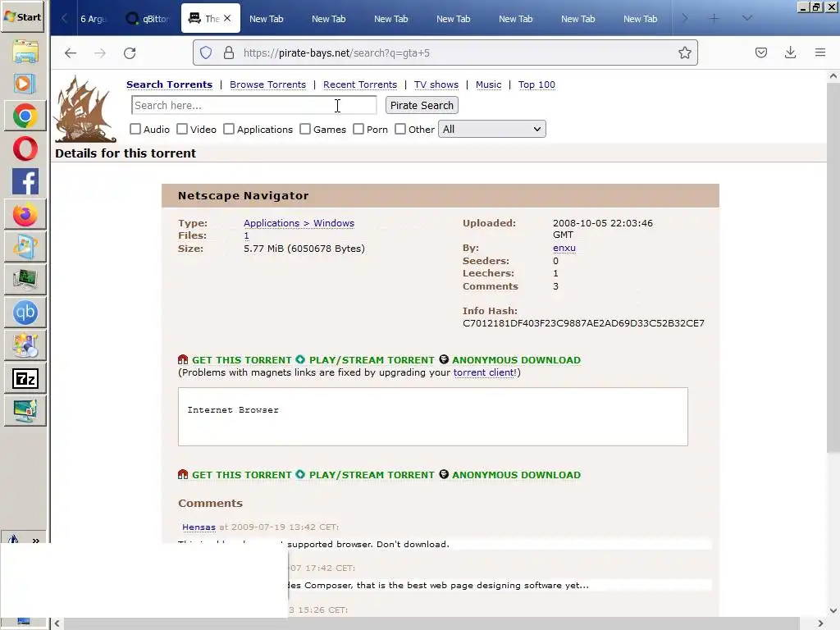Click the lower ANONYMOUS DOWNLOAD link
Image resolution: width=840 pixels, height=630 pixels.
517,475
